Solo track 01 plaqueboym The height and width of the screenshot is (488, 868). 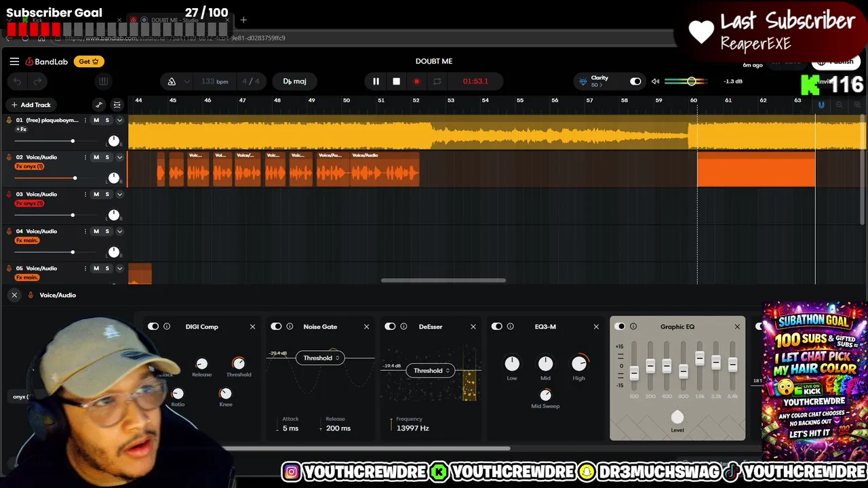coord(107,120)
